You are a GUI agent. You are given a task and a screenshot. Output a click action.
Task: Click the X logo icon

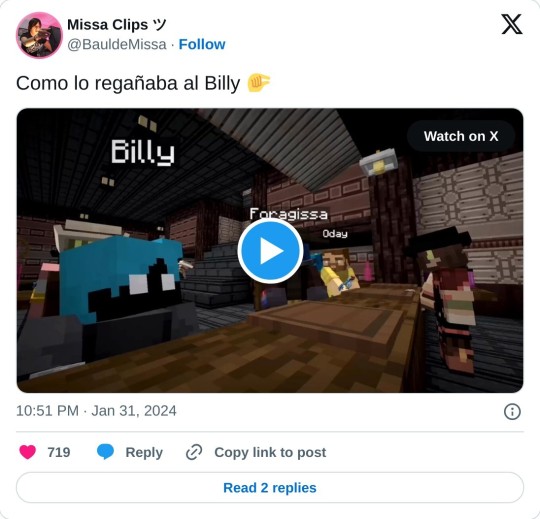pos(512,24)
